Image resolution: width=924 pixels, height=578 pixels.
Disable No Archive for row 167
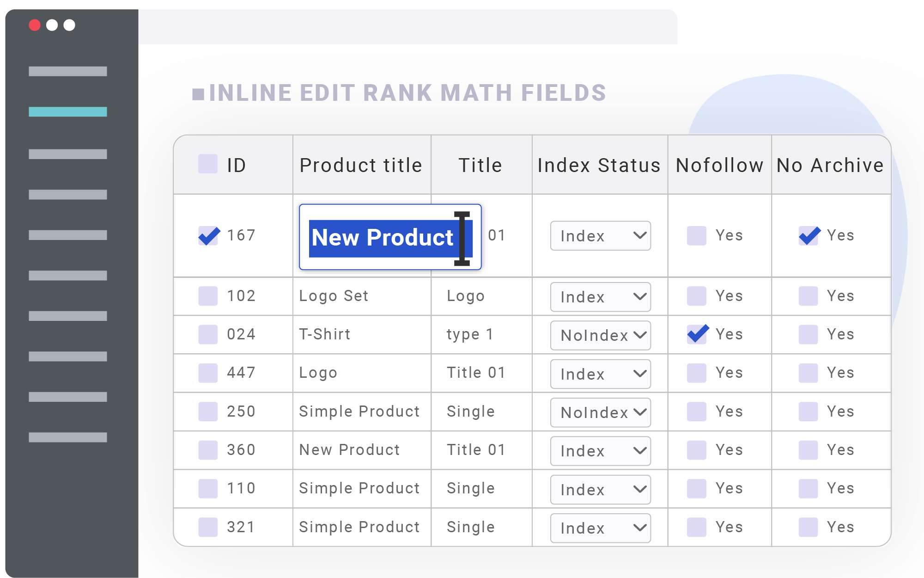coord(808,236)
